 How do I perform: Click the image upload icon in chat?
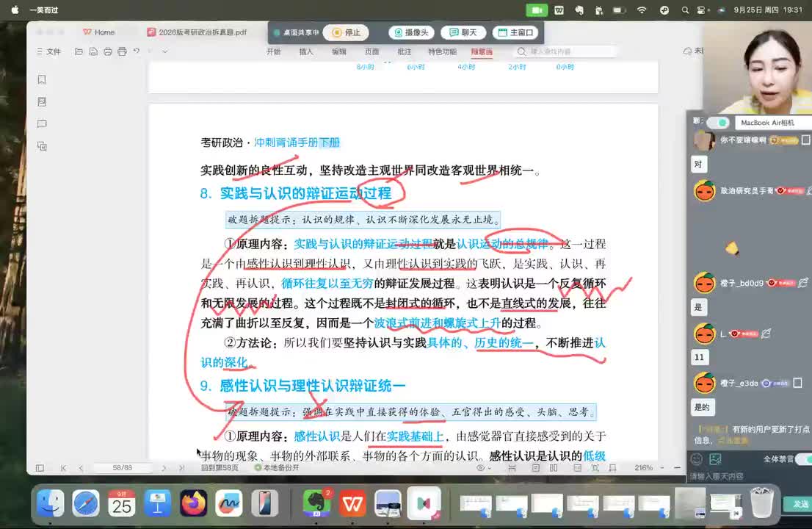pyautogui.click(x=716, y=459)
